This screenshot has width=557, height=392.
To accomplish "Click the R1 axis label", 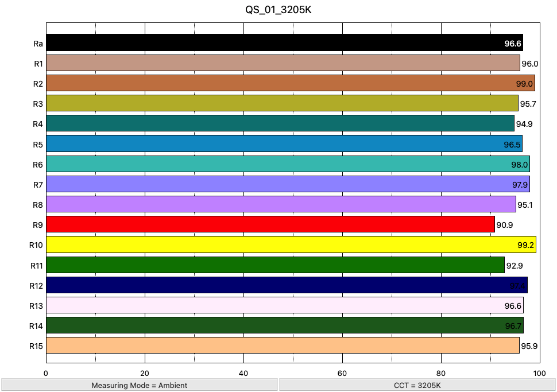I will 38,64.
